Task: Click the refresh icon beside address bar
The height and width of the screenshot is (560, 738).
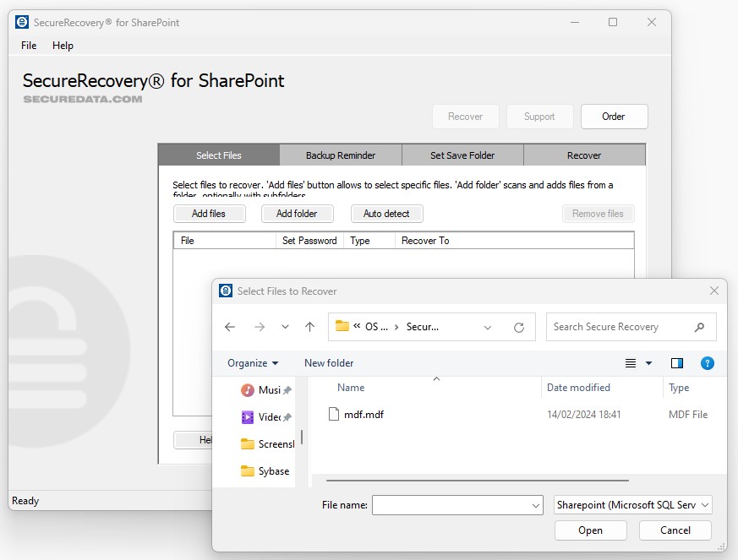Action: tap(519, 327)
